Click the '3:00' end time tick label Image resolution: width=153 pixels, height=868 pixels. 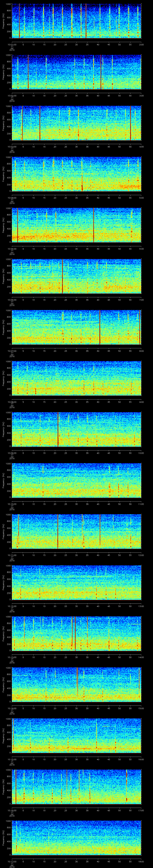pyautogui.click(x=141, y=96)
